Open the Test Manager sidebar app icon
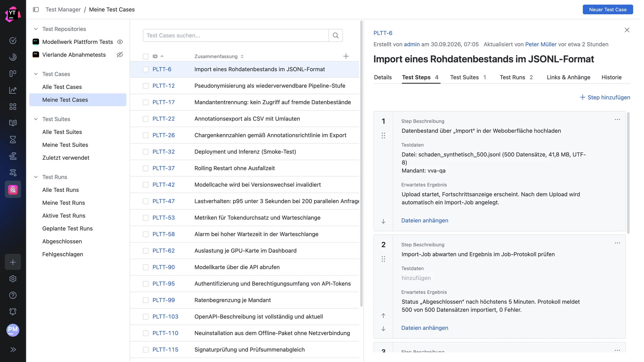Image resolution: width=644 pixels, height=362 pixels. click(13, 190)
